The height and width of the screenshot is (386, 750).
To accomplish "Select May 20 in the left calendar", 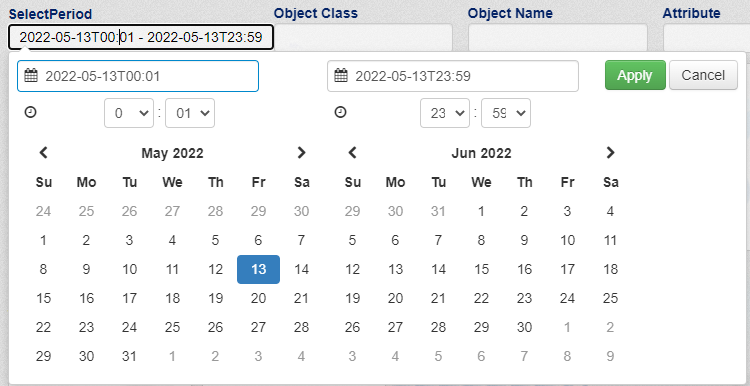I will coord(258,298).
